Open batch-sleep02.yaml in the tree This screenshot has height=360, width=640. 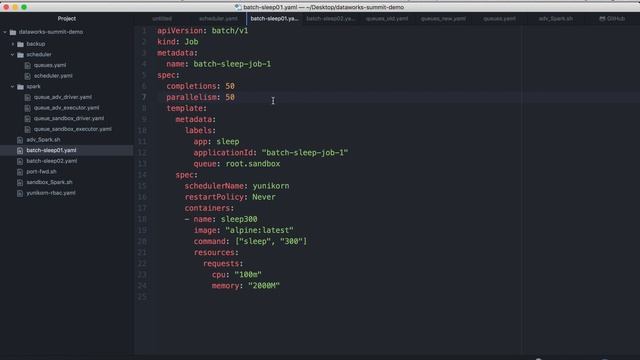pos(52,161)
